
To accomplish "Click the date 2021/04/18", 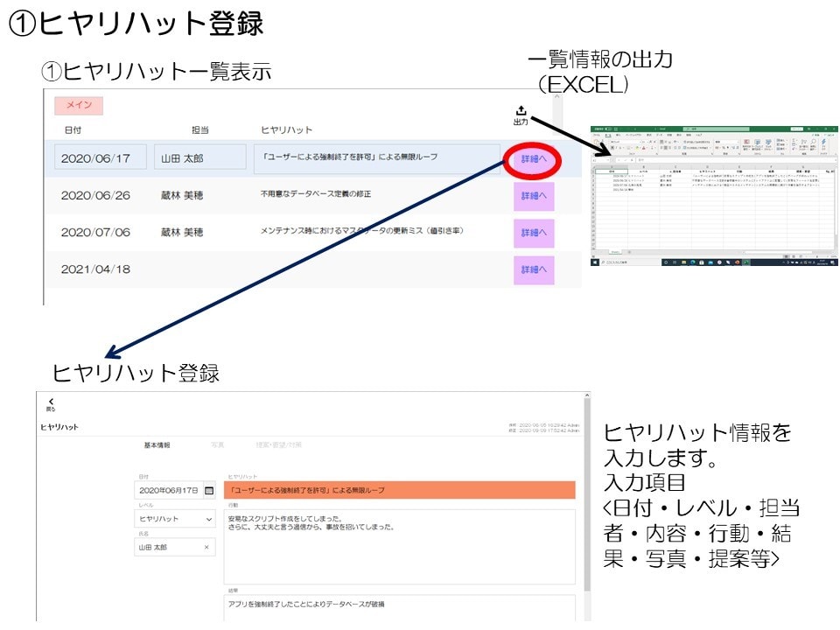I will pyautogui.click(x=95, y=269).
